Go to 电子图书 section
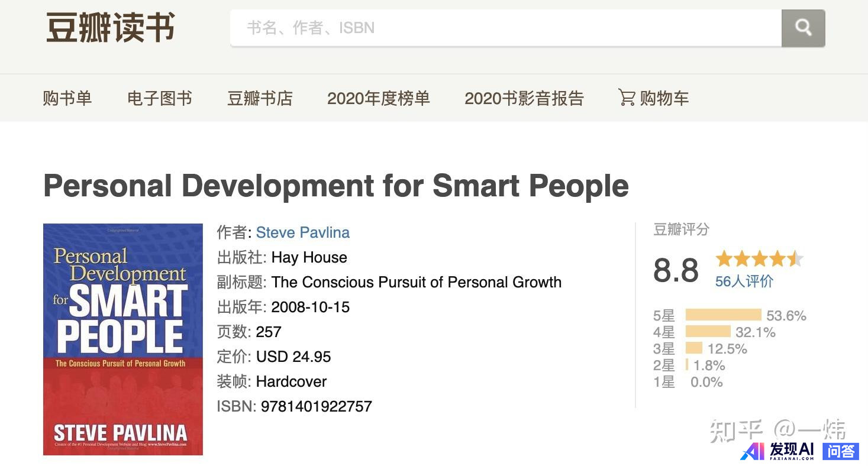868x466 pixels. 160,98
